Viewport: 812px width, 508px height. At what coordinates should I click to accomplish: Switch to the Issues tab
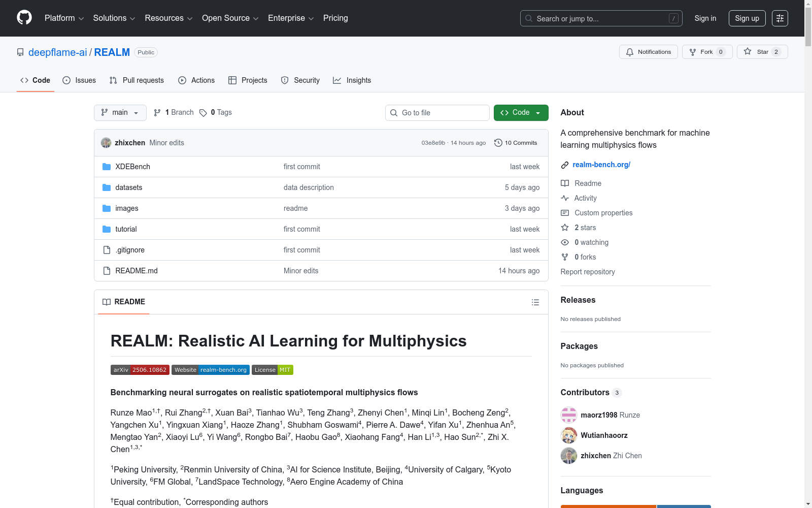tap(79, 80)
